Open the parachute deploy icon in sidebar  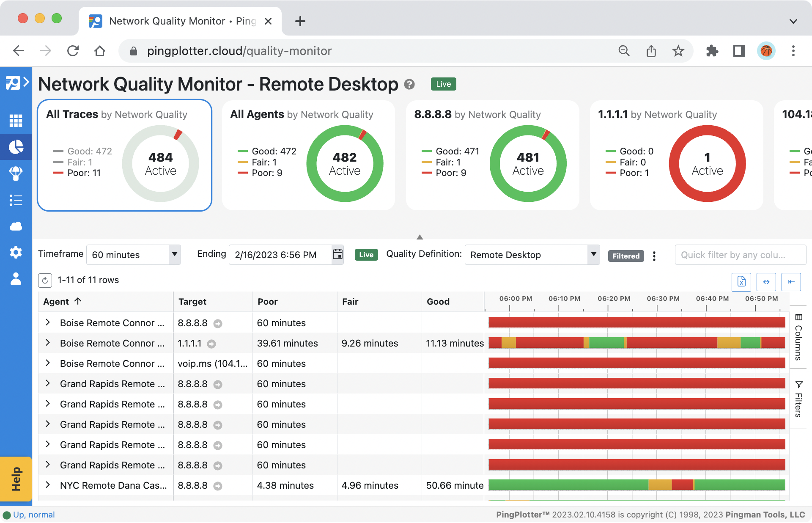click(16, 173)
